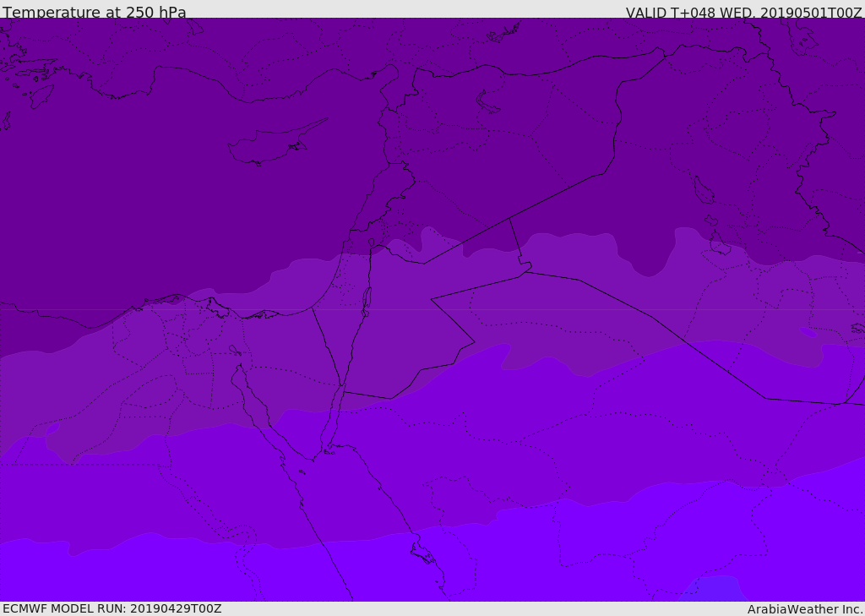The height and width of the screenshot is (616, 865).
Task: Click the island of Cyprus on the map
Action: [277, 142]
